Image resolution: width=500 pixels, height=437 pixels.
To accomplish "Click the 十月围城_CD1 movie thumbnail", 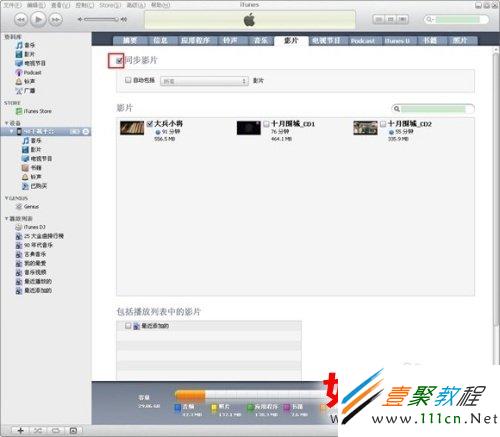I will click(x=249, y=128).
